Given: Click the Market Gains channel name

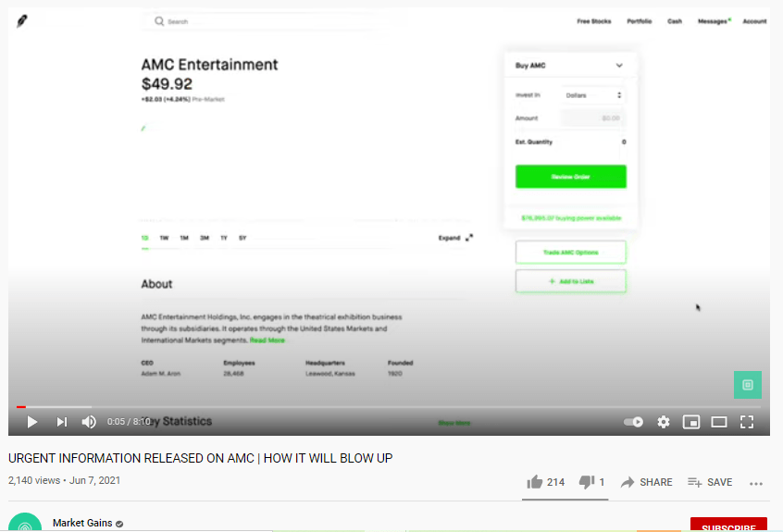Looking at the screenshot, I should coord(82,523).
